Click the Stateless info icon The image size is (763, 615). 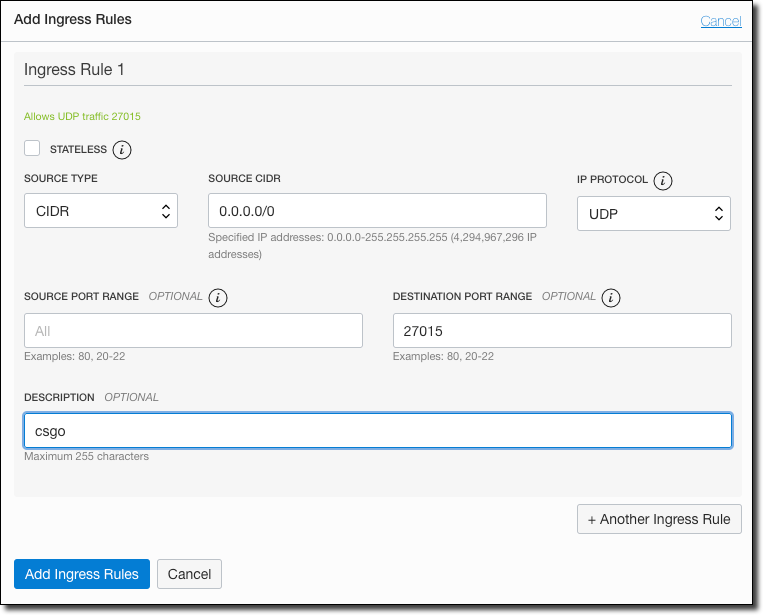point(122,150)
